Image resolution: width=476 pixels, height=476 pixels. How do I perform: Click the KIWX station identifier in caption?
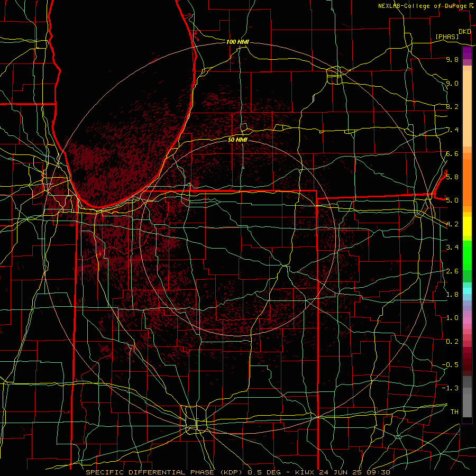point(304,472)
